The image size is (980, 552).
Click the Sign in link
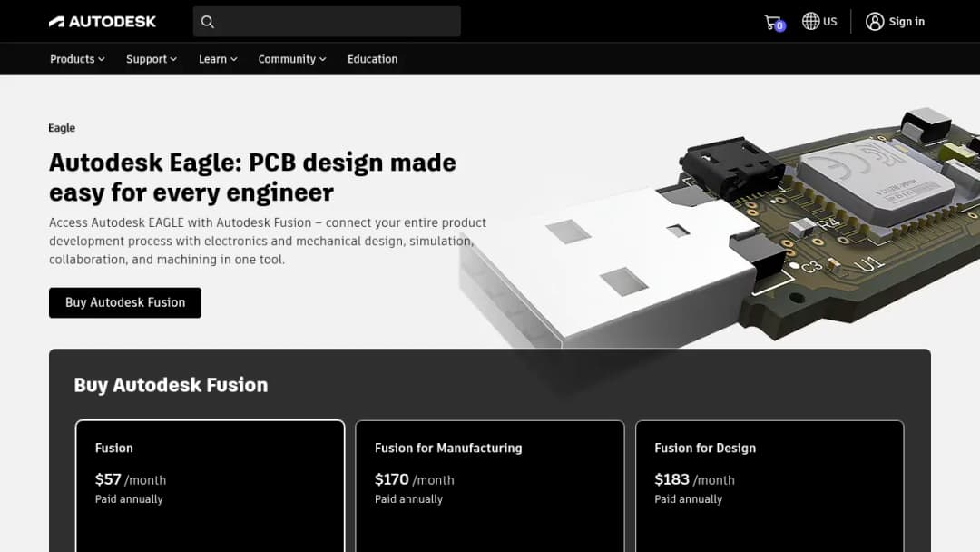(x=906, y=22)
